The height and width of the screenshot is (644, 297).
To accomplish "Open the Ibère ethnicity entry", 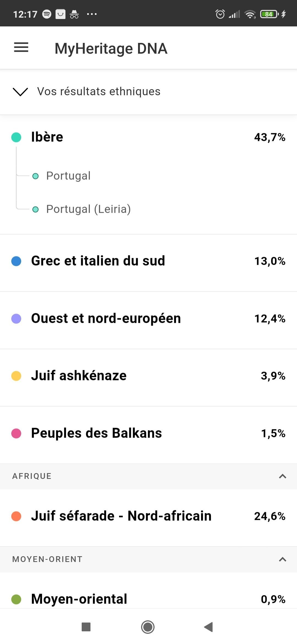I will click(47, 137).
